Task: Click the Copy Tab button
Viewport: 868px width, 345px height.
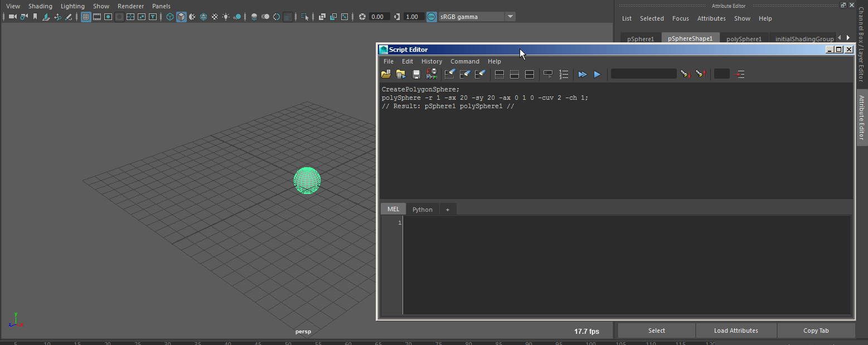Action: (x=816, y=331)
